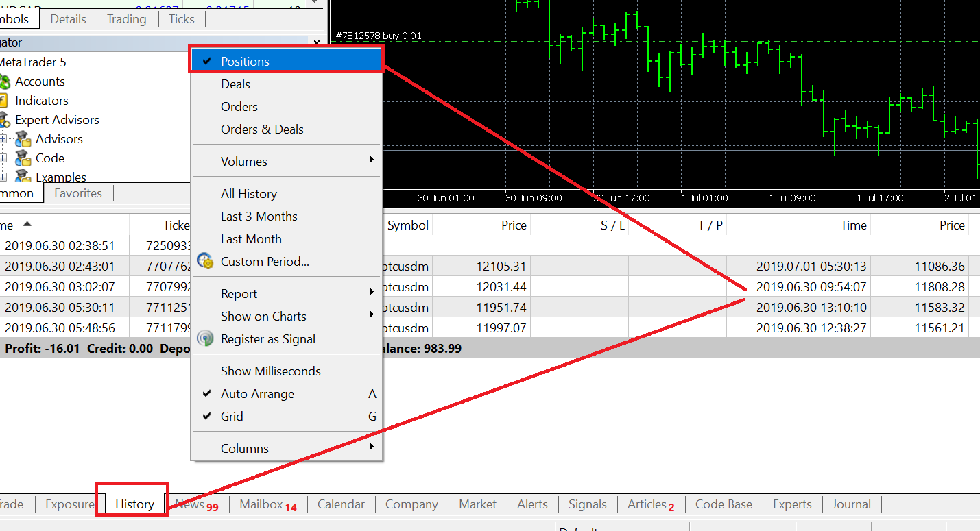The width and height of the screenshot is (980, 531).
Task: Switch to Ticks tab
Action: coord(182,19)
